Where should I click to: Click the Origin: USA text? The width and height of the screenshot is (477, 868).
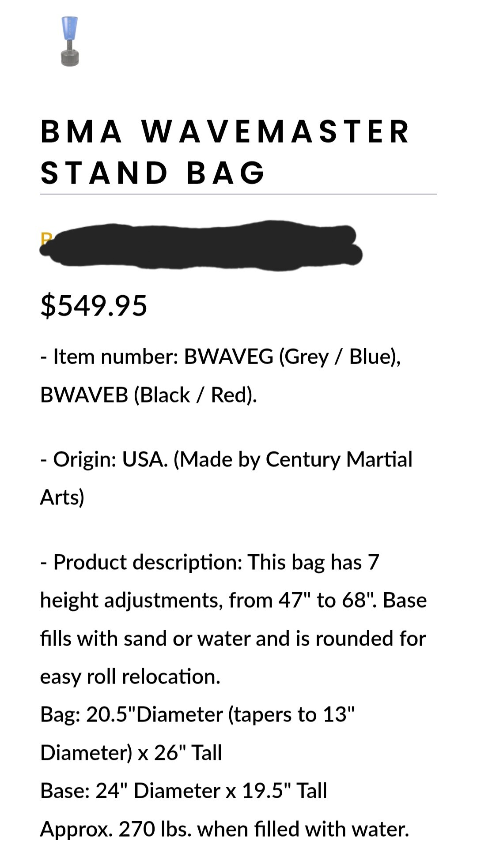[110, 459]
